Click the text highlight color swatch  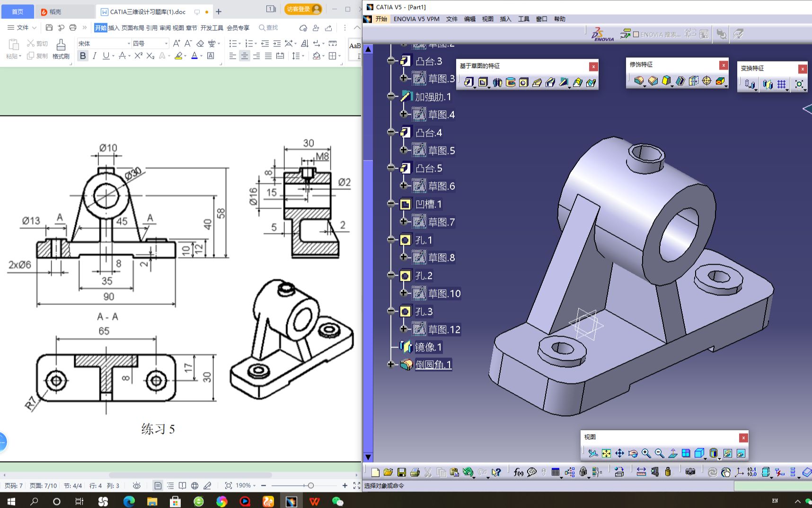pyautogui.click(x=178, y=56)
